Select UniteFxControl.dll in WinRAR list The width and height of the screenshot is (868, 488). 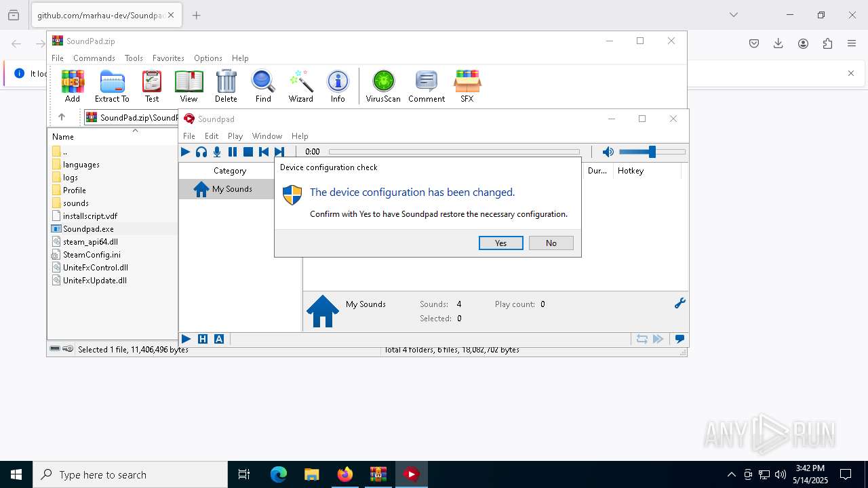[x=96, y=268]
